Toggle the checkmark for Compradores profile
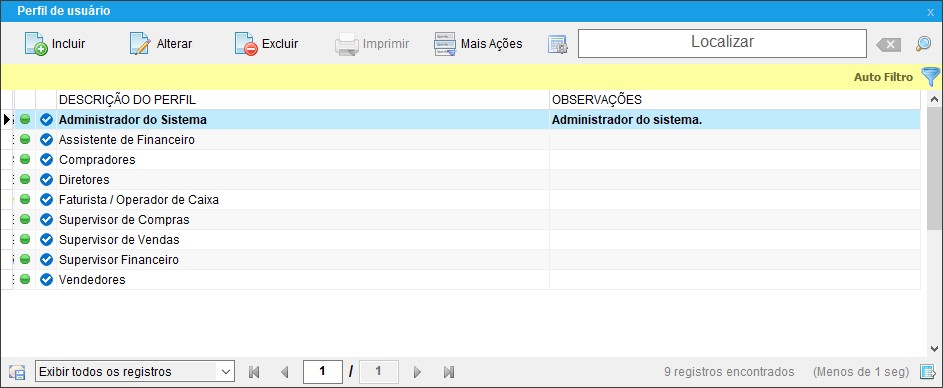The height and width of the screenshot is (388, 943). 46,160
